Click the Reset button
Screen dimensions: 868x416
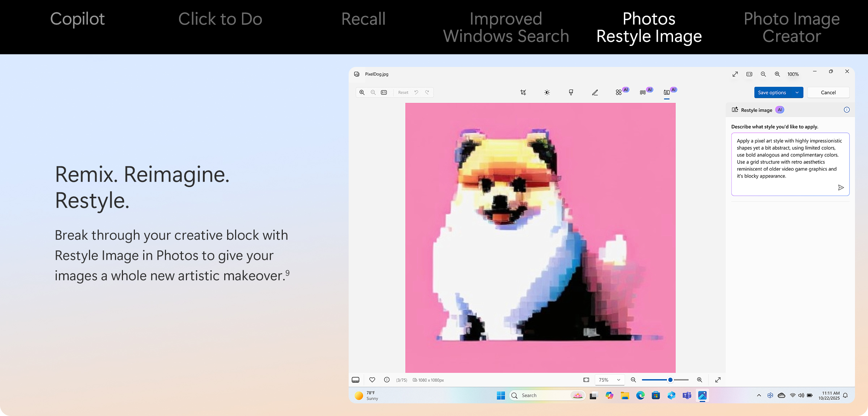coord(403,93)
